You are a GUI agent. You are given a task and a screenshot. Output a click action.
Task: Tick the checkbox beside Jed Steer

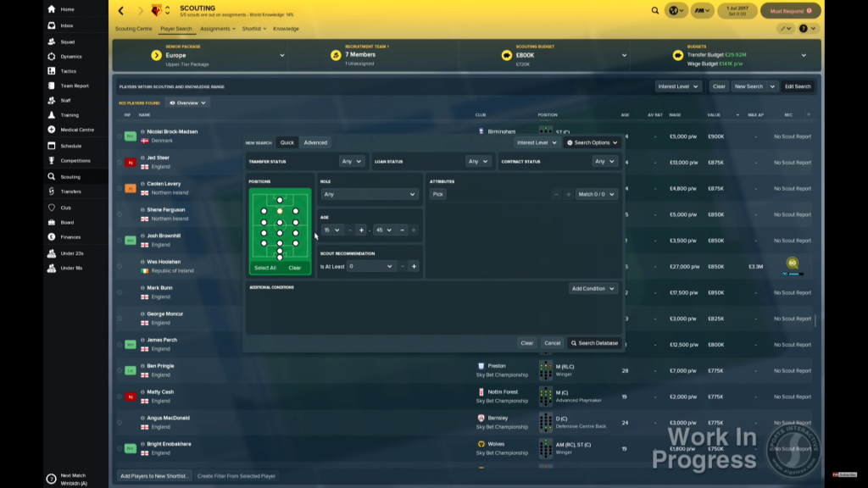[120, 163]
